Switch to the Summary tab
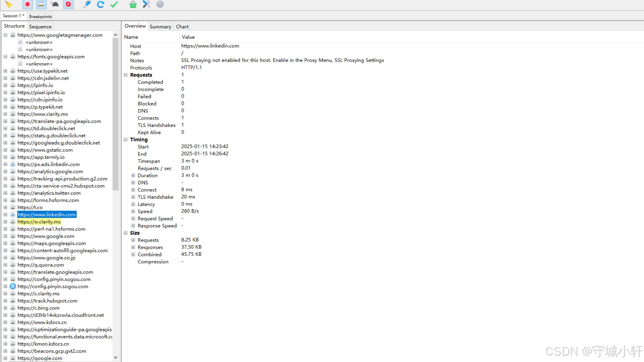 coord(160,26)
